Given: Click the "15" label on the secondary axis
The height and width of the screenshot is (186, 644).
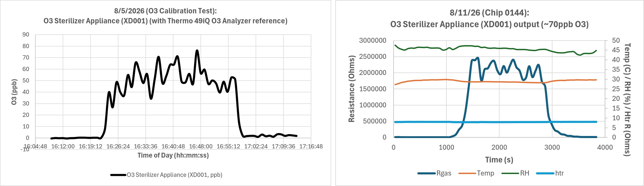Looking at the screenshot, I should click(x=616, y=108).
